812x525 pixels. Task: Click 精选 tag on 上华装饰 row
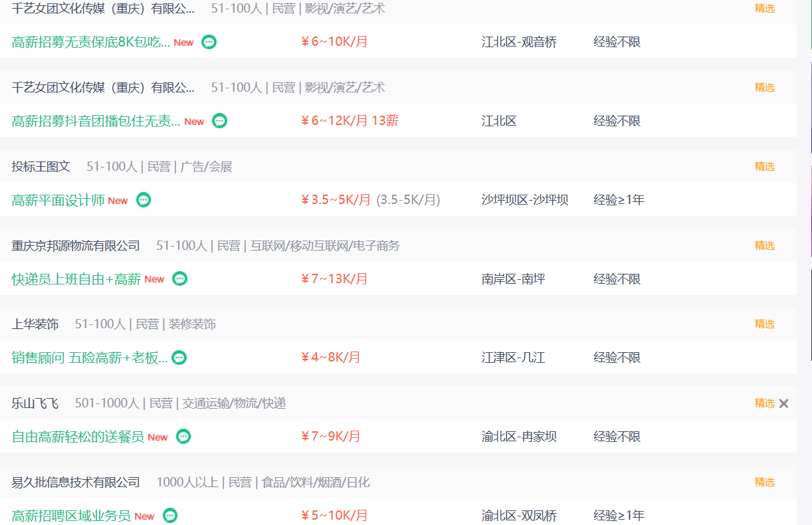[x=765, y=324]
